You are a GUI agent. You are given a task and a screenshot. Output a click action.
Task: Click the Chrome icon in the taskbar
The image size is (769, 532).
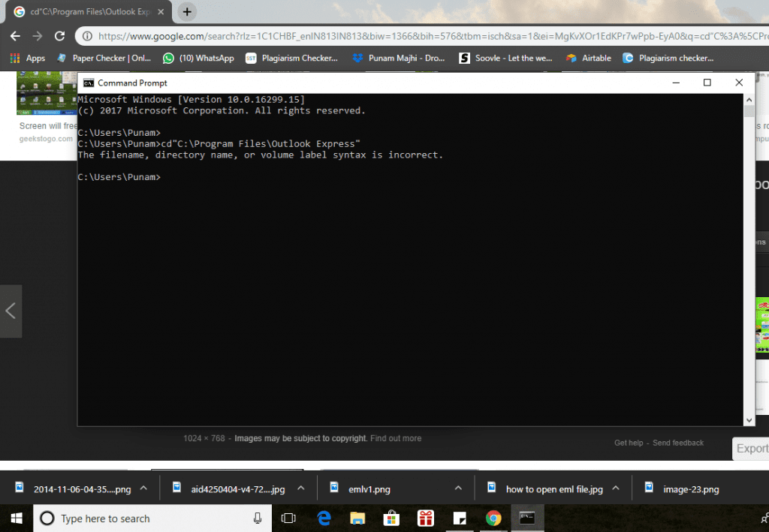click(x=493, y=518)
